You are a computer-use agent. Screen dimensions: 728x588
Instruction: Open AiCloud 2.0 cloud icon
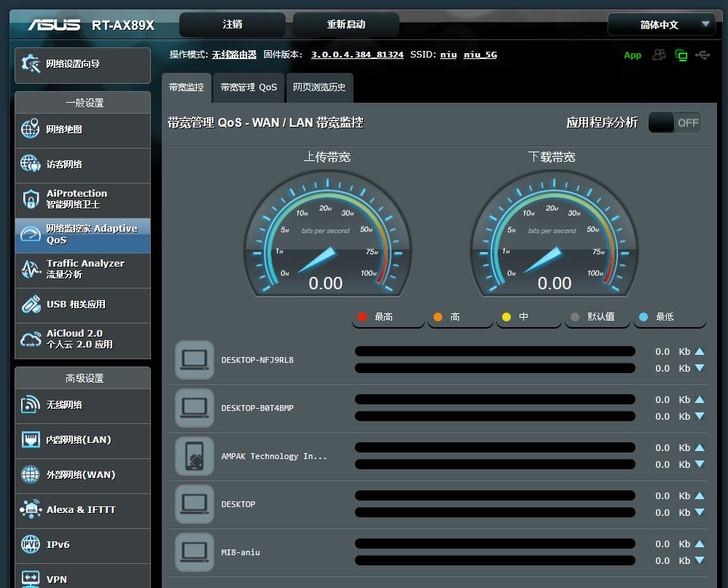coord(31,339)
